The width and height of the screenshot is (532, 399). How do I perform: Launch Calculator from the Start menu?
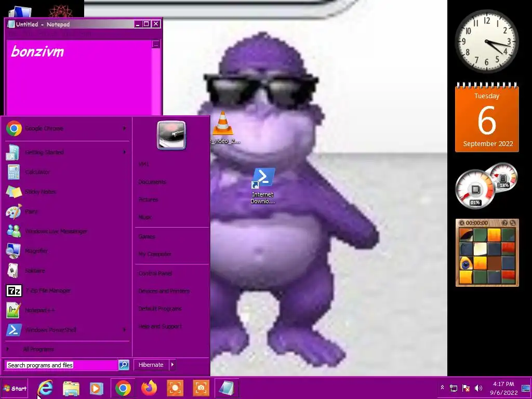(x=67, y=172)
